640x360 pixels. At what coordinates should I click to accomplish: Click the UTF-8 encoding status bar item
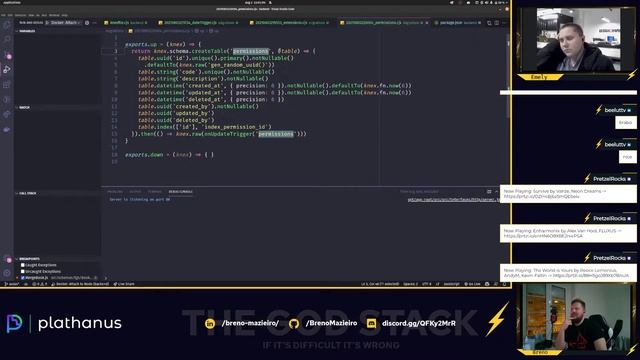(426, 284)
